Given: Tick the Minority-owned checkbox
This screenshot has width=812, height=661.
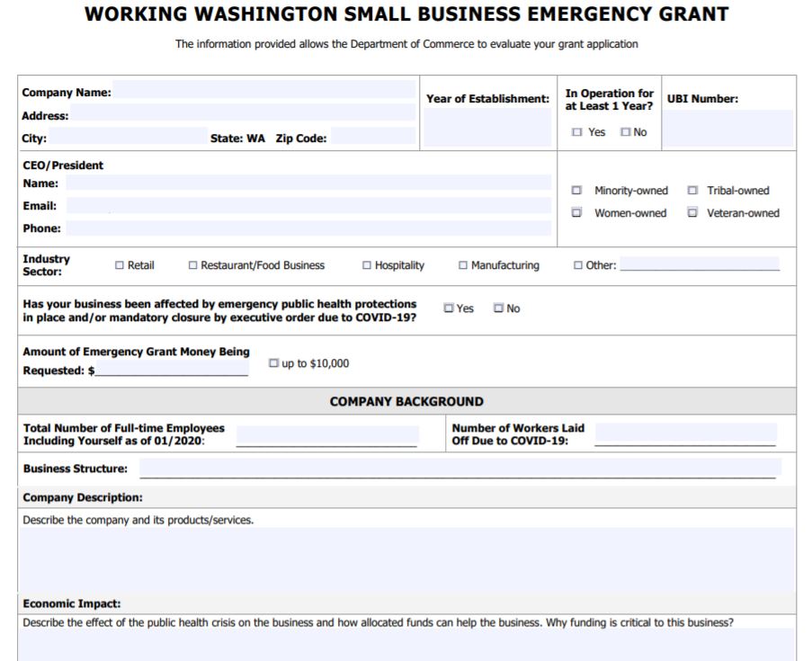Looking at the screenshot, I should 576,190.
